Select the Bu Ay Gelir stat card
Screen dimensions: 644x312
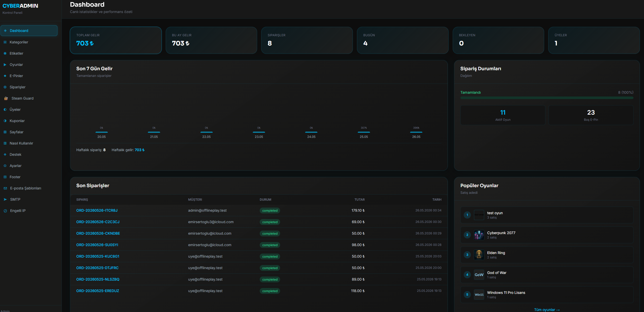(211, 40)
